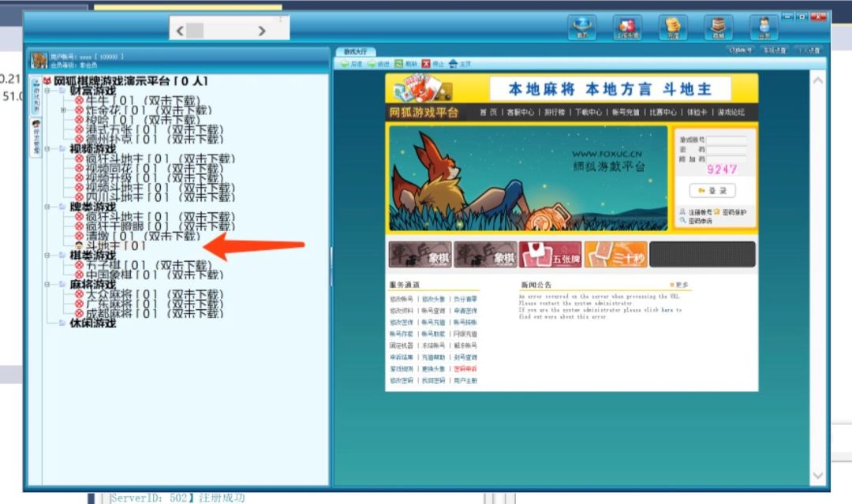This screenshot has width=852, height=504.
Task: Click the user avatar beside account info
Action: coord(39,60)
